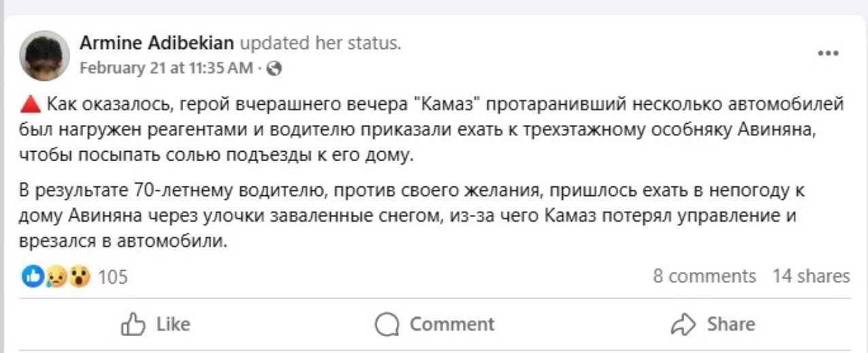Show the 8 comments
The image size is (868, 353).
[x=704, y=276]
